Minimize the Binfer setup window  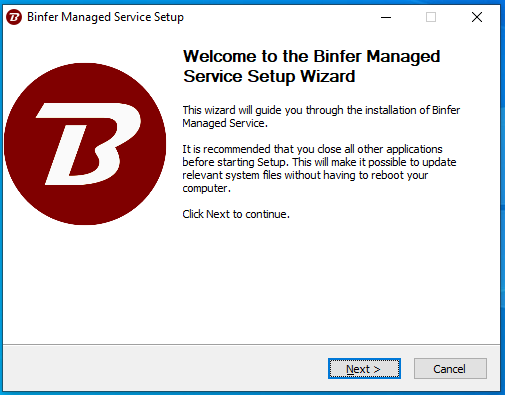pyautogui.click(x=386, y=17)
